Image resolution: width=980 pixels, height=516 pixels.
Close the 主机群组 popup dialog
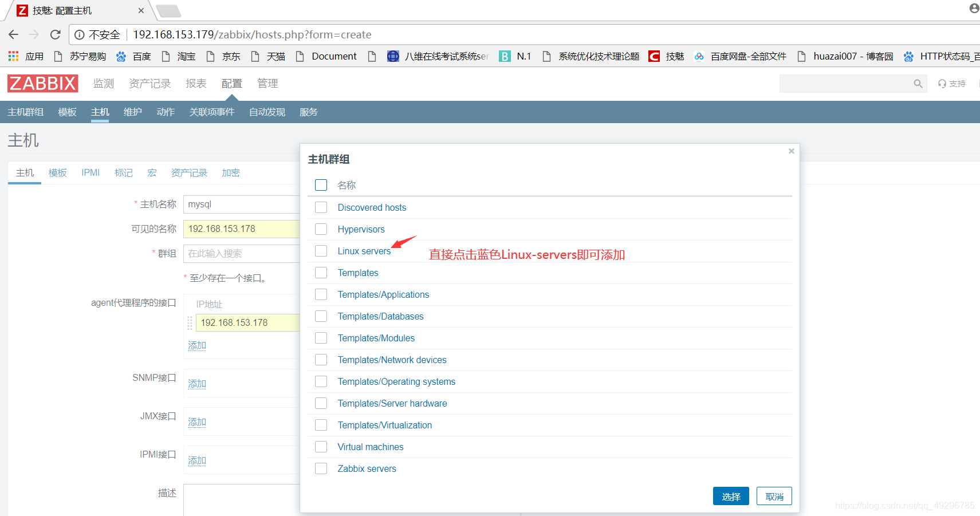click(792, 151)
